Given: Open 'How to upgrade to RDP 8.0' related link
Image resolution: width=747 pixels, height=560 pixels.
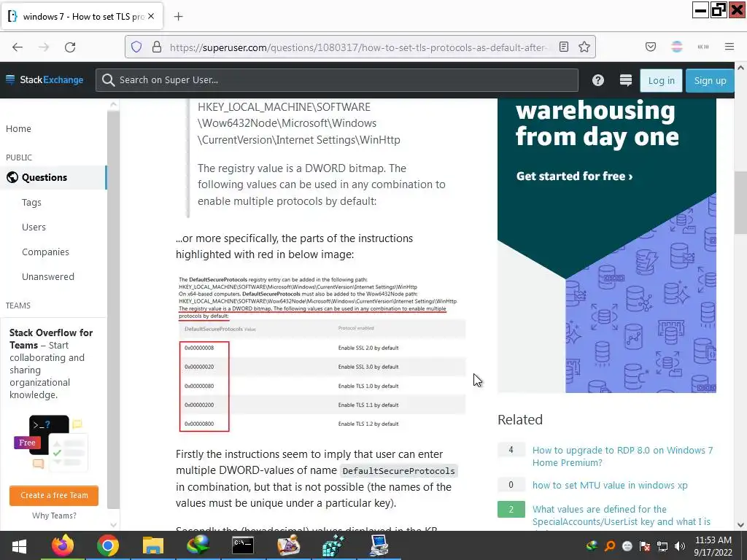Looking at the screenshot, I should click(622, 456).
